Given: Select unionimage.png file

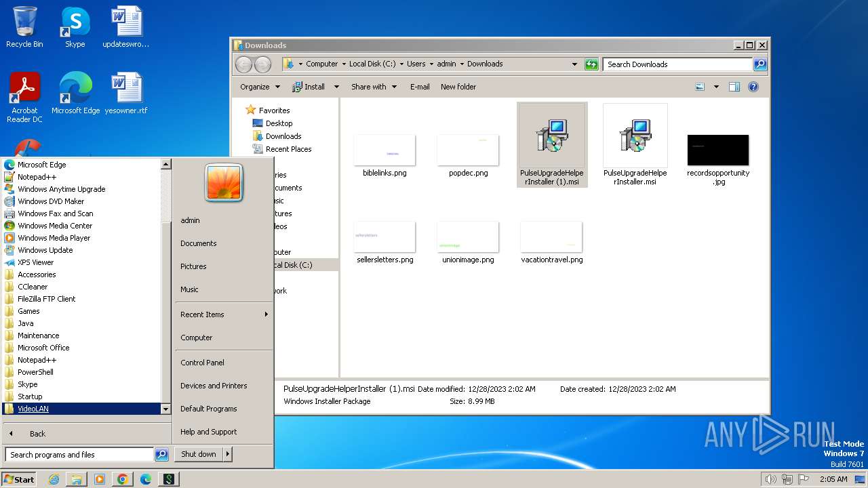Looking at the screenshot, I should click(468, 242).
